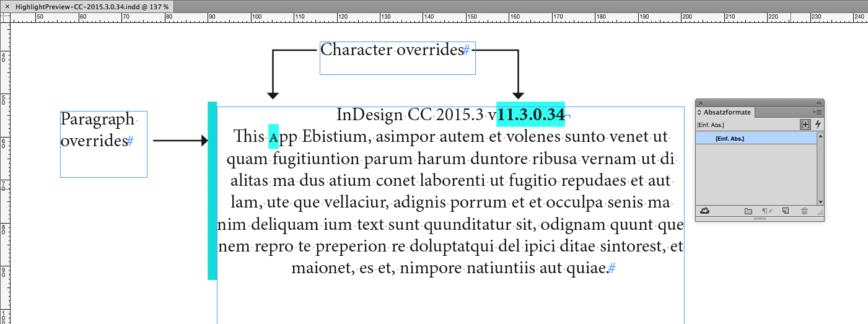Screen dimensions: 868x324
Task: Select the [Einf. Abs.] paragraph style row
Action: point(756,138)
